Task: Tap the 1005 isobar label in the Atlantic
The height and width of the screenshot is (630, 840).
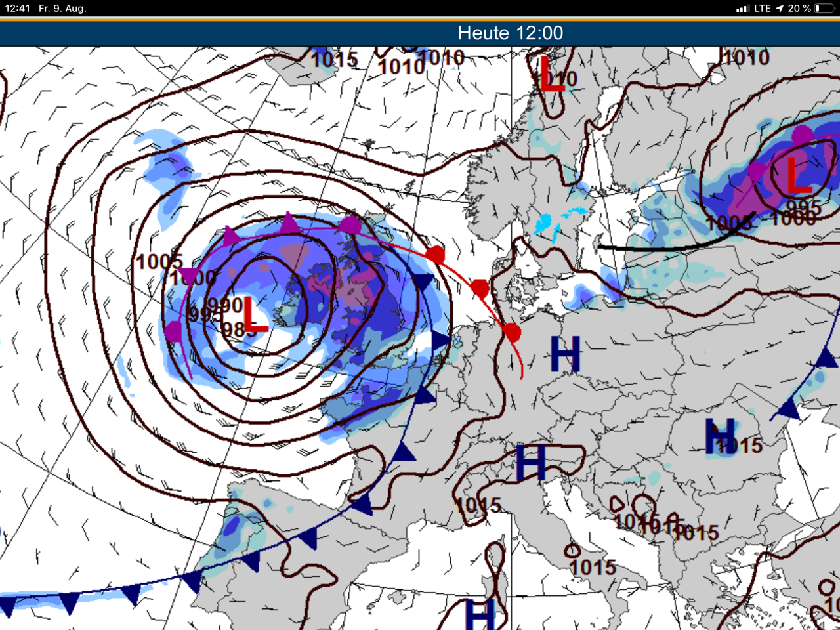Action: (158, 262)
